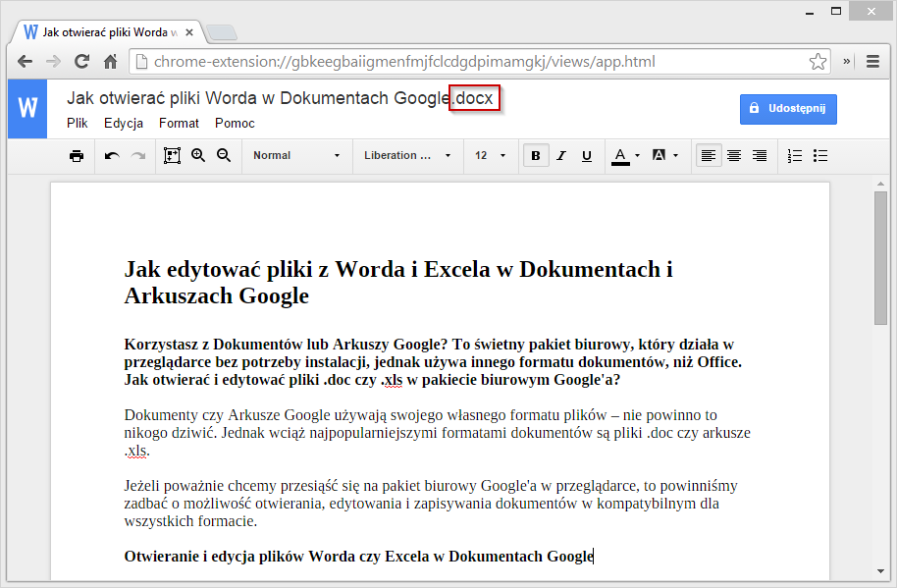Screen dimensions: 897x588
Task: Open the highlight color dropdown arrow
Action: tap(676, 155)
